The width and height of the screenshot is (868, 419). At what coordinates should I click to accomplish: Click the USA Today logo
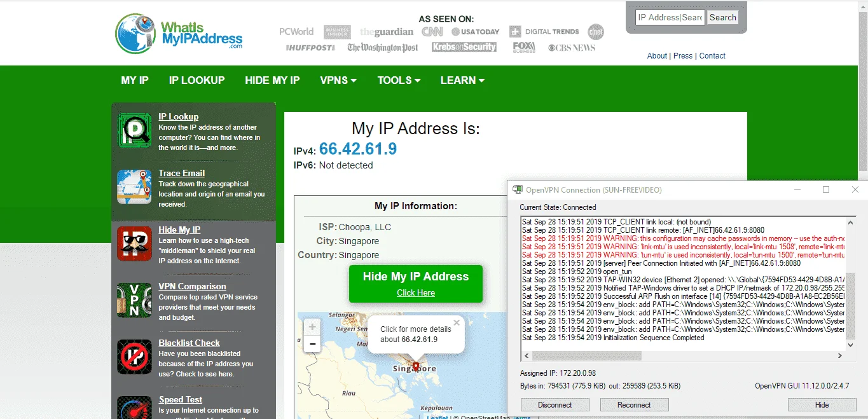pos(476,32)
